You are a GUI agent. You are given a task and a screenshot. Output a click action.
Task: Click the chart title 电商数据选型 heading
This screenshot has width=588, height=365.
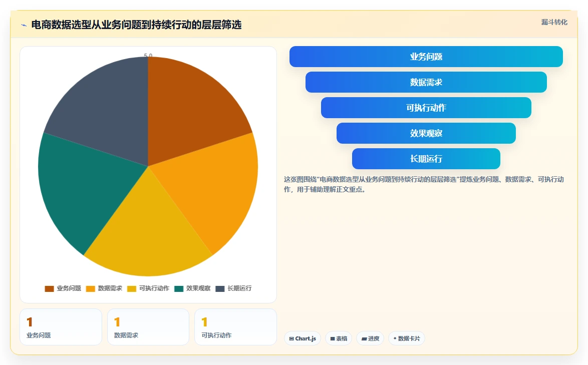pyautogui.click(x=137, y=25)
